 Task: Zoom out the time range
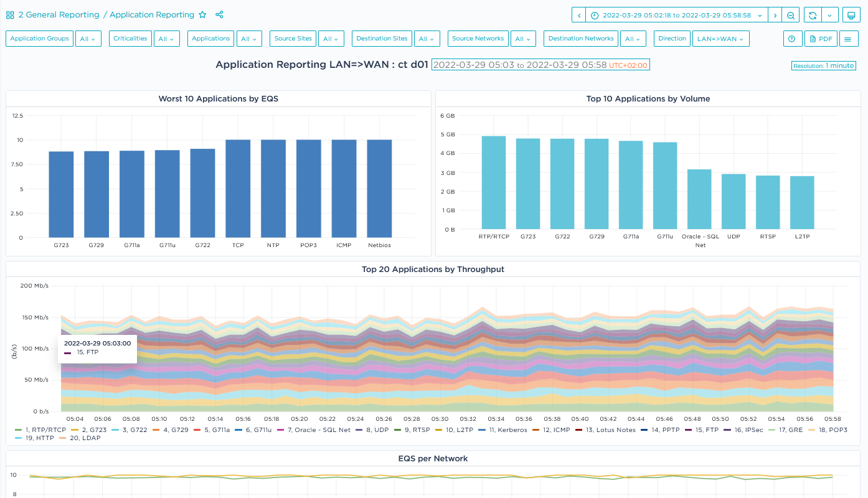(x=791, y=16)
